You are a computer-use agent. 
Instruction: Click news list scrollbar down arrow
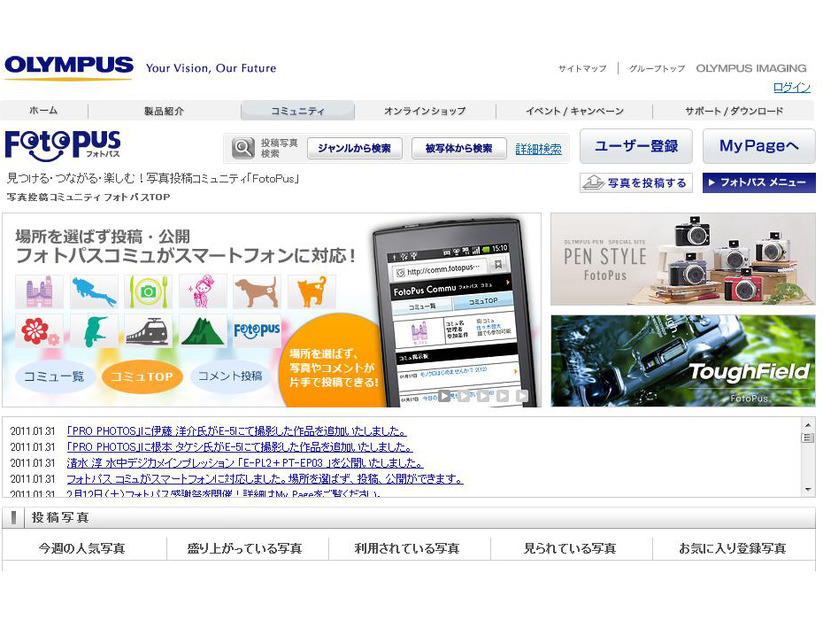(x=808, y=489)
